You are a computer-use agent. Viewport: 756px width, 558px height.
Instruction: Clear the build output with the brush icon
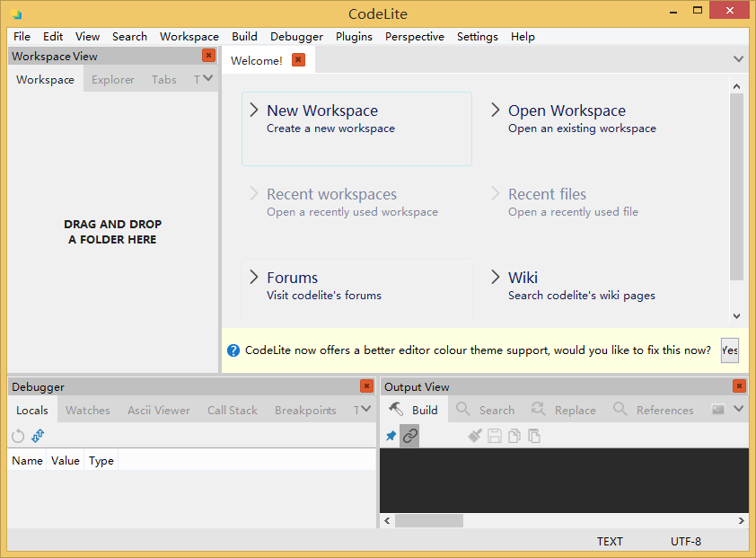pyautogui.click(x=473, y=436)
